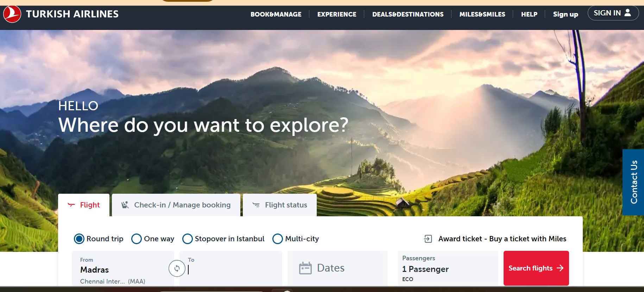Click the seat icon on Check-in tab
The height and width of the screenshot is (292, 644).
coord(125,205)
